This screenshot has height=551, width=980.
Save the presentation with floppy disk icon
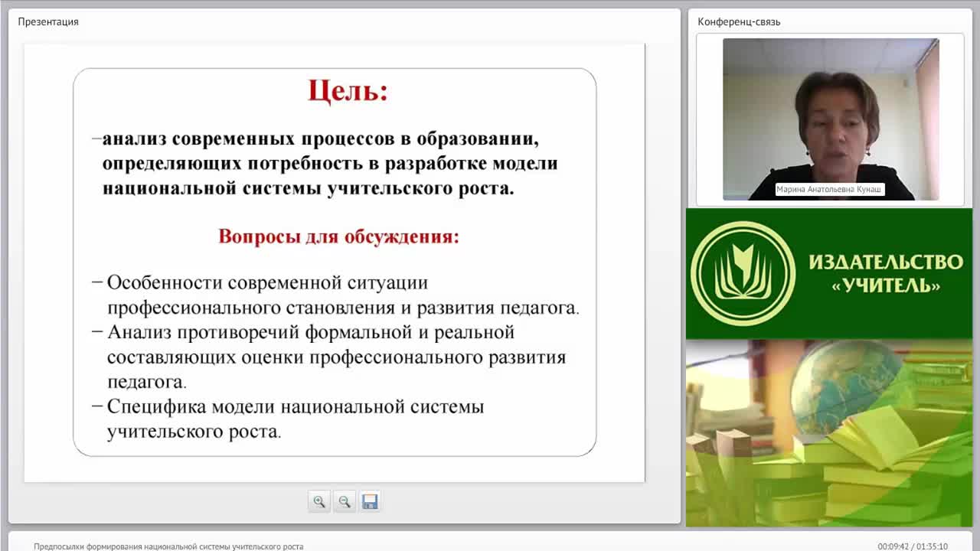[x=370, y=501]
